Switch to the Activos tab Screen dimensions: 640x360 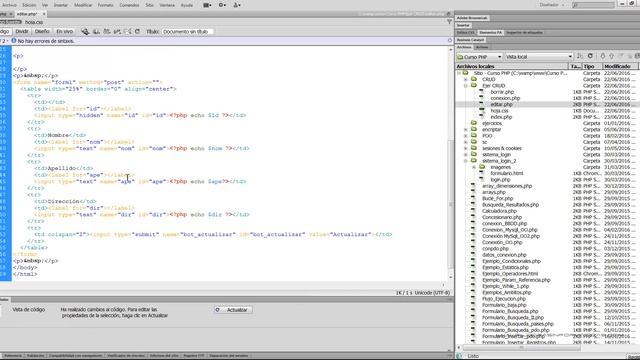click(482, 47)
